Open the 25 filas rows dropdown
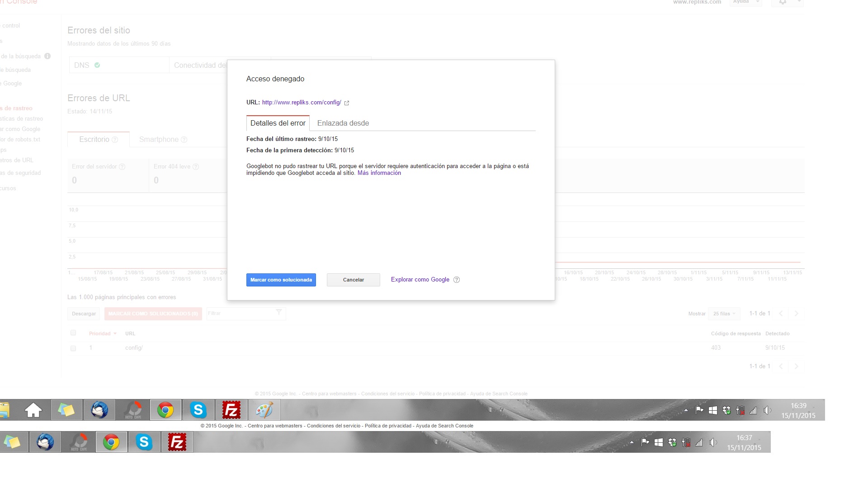This screenshot has width=868, height=488. coord(724,314)
